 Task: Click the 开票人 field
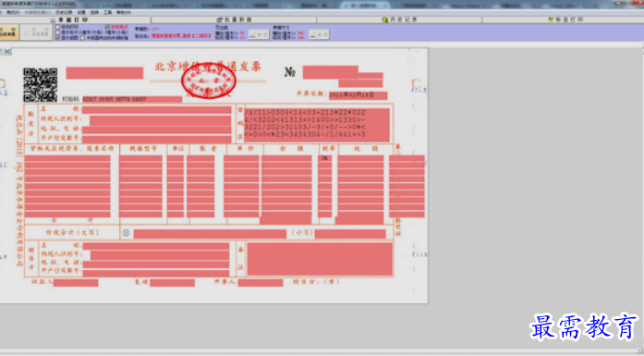(x=261, y=282)
